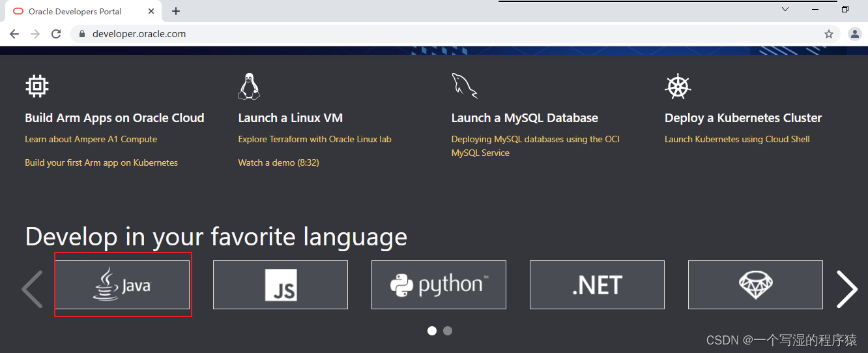Open the browser profile avatar
The height and width of the screenshot is (353, 868).
[x=855, y=34]
